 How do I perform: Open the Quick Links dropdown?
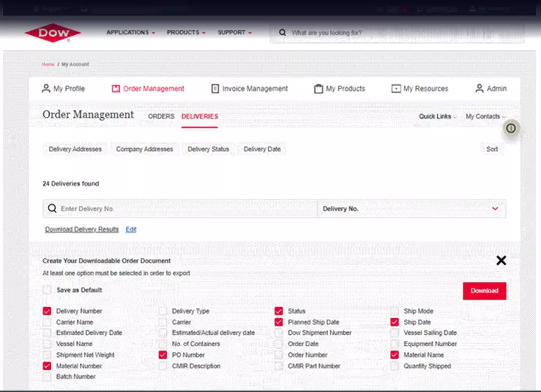pos(437,116)
